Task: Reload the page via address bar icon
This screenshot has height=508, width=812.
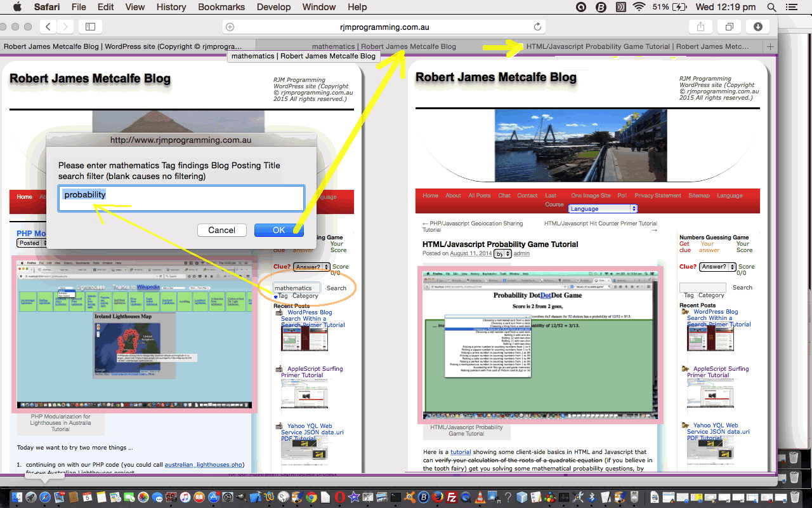Action: (537, 27)
